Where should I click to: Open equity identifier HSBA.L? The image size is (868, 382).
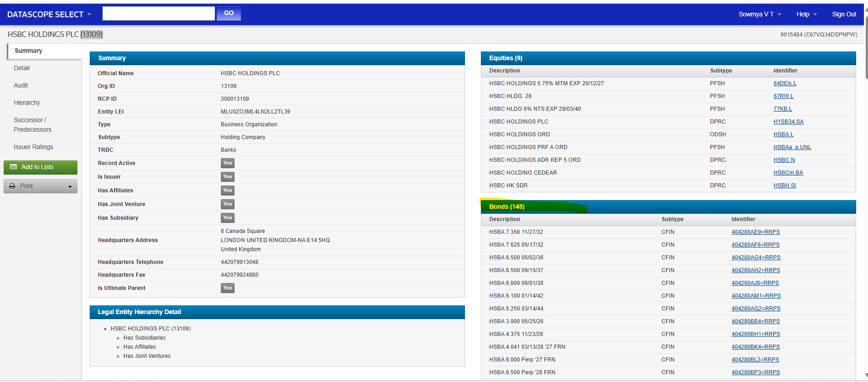pos(783,134)
